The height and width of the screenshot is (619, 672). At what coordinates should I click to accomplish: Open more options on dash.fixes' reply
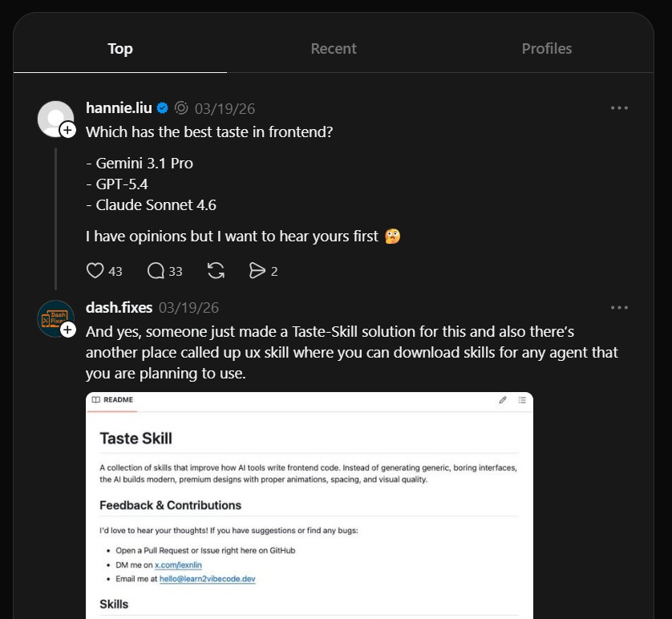(619, 308)
